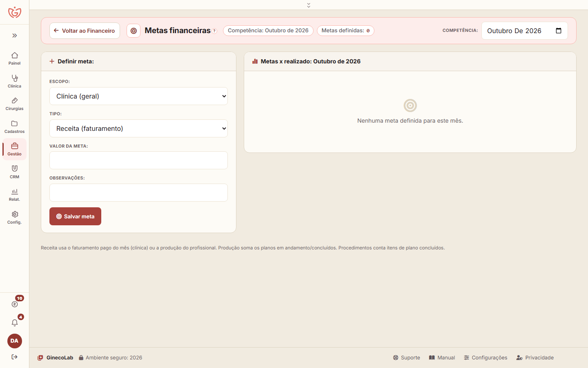Collapse the top panel using the chevron at top center
Image resolution: width=588 pixels, height=368 pixels.
[309, 5]
